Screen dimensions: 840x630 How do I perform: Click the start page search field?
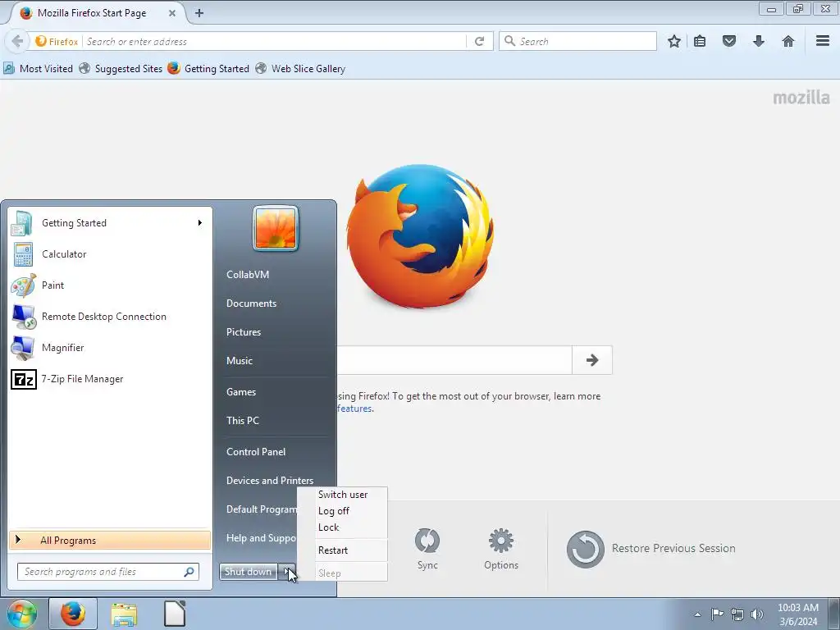pos(454,360)
